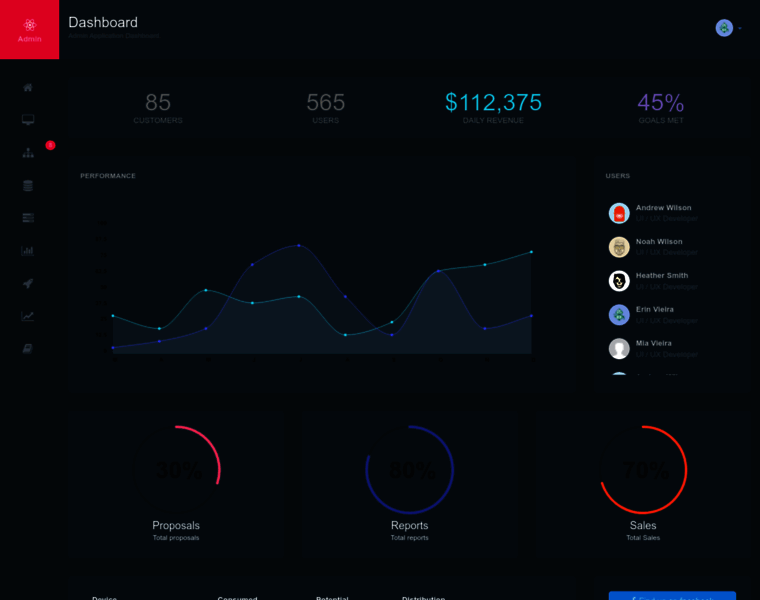760x600 pixels.
Task: Click the Reports circular progress gauge
Action: 410,470
